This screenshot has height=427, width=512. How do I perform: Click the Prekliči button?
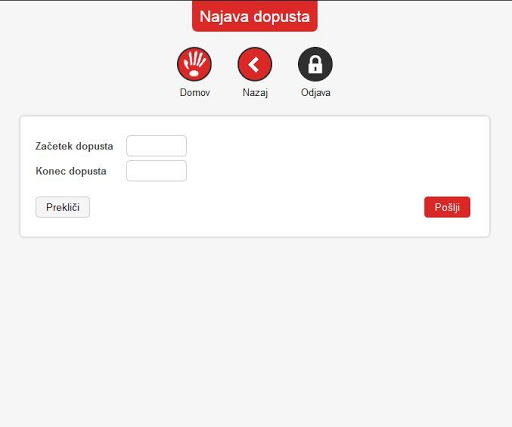[63, 207]
